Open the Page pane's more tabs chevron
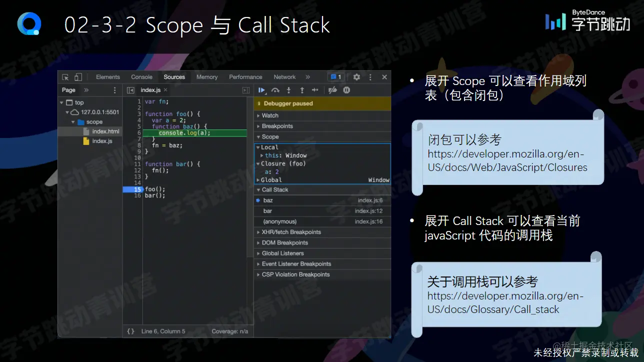Screen dimensions: 644x362 pyautogui.click(x=86, y=90)
